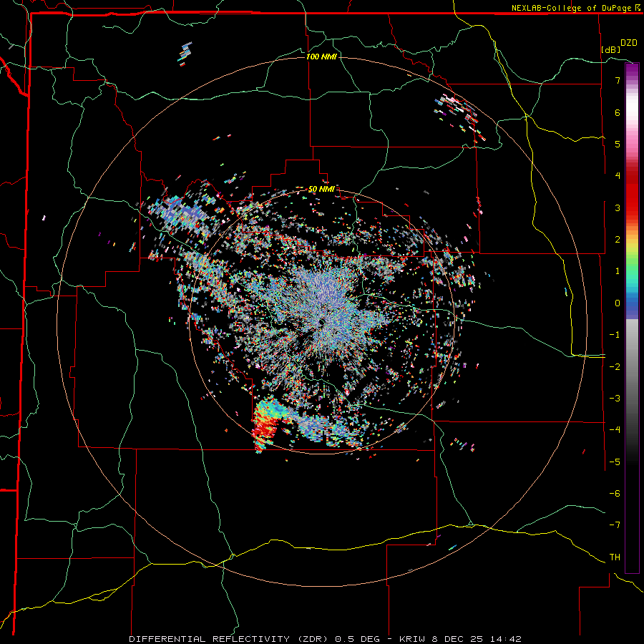Click the "TH" label on the scale

pyautogui.click(x=615, y=557)
